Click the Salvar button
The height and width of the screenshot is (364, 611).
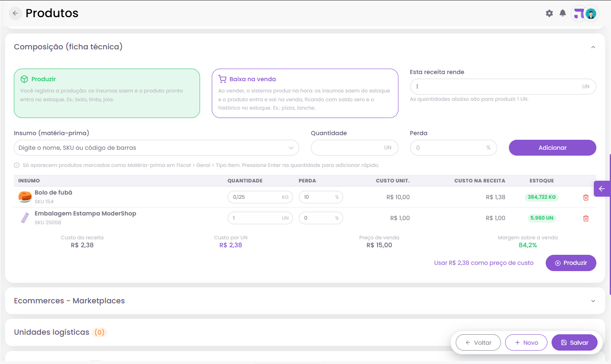tap(575, 343)
